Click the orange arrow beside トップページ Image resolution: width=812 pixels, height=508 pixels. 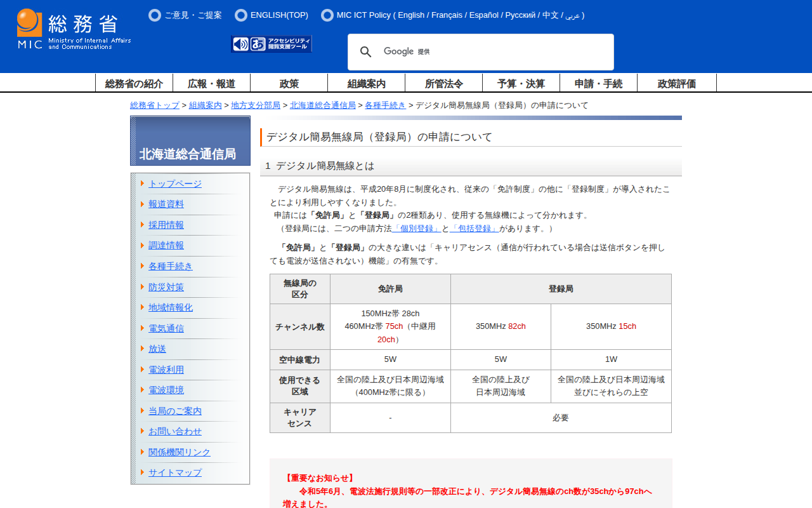pyautogui.click(x=143, y=184)
